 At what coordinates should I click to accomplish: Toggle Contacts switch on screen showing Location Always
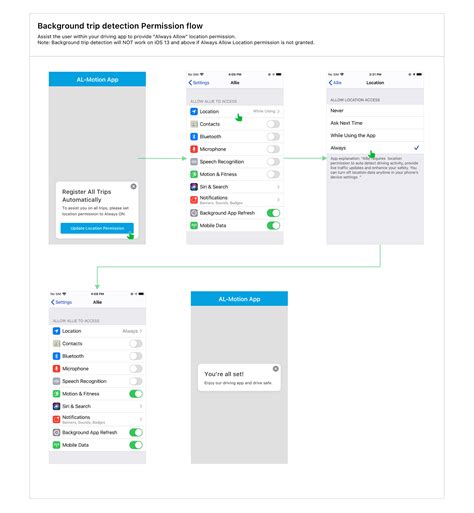(x=136, y=343)
